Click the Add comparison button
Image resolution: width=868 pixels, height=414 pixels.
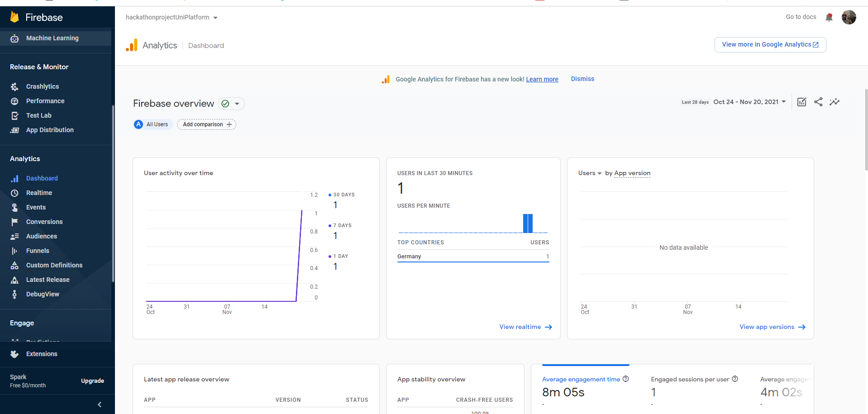pyautogui.click(x=206, y=124)
